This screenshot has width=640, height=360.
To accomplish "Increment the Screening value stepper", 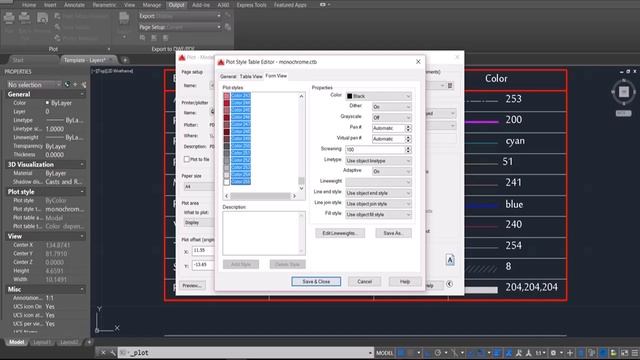I will point(408,147).
